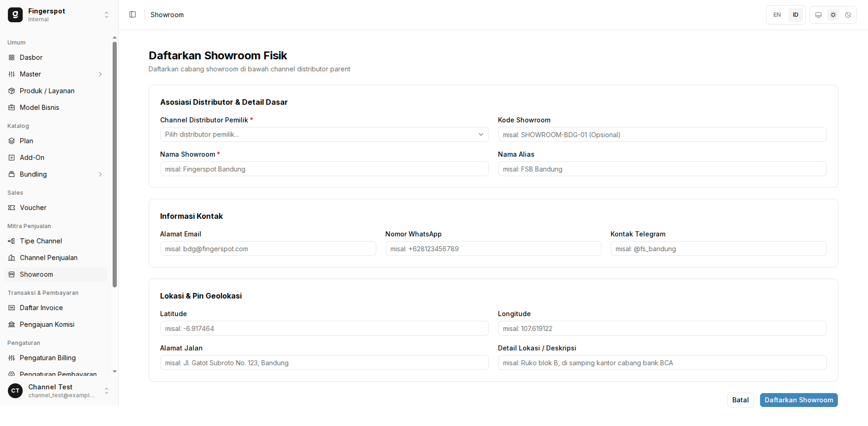Click Daftarkan Showroom button
868x426 pixels.
[799, 400]
